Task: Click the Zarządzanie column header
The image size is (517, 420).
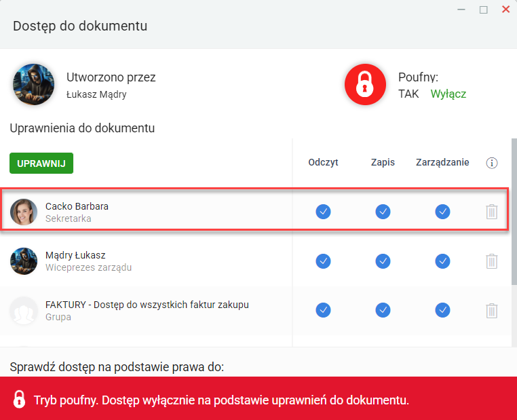Action: (x=442, y=162)
